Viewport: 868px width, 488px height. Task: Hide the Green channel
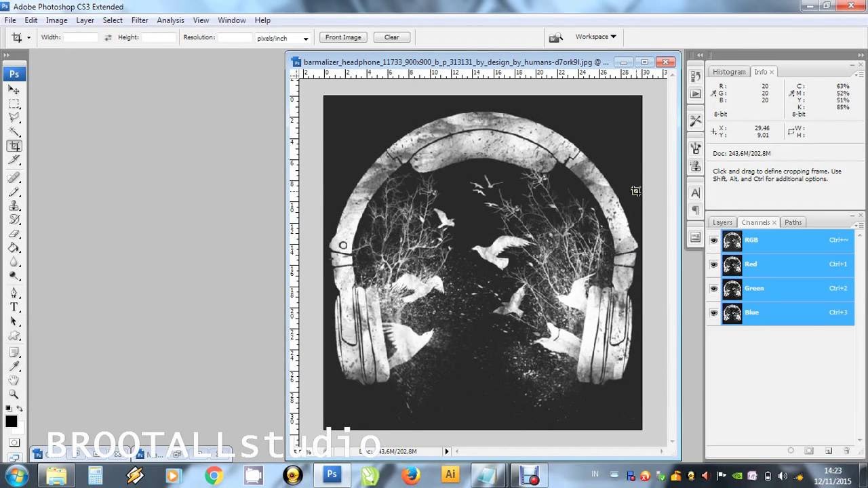pos(713,289)
